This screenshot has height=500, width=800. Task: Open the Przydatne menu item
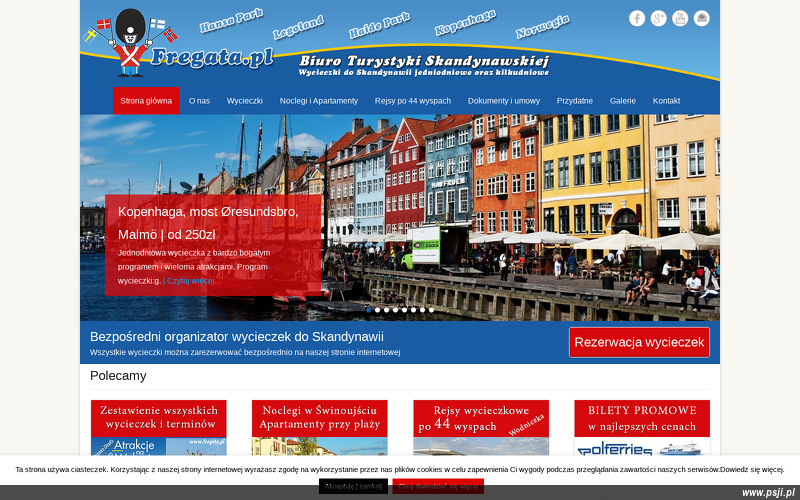574,101
